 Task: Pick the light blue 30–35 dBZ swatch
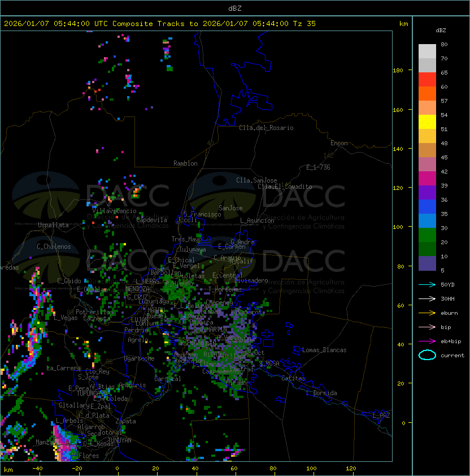tap(427, 220)
